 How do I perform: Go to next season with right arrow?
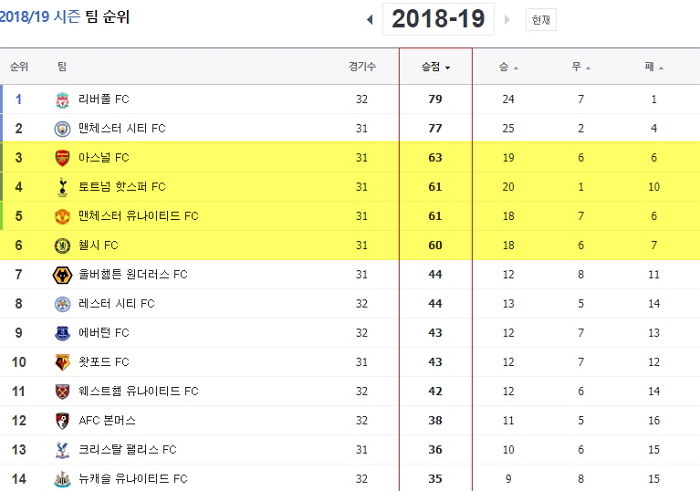507,20
